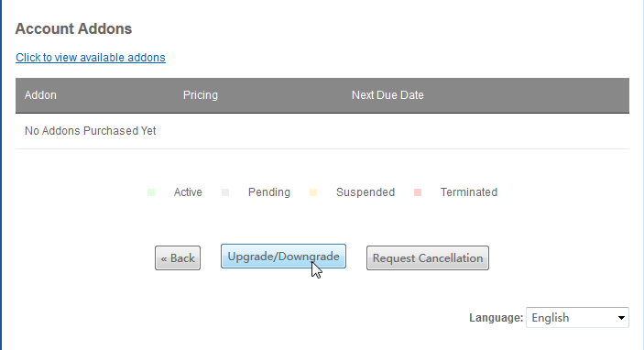Image resolution: width=644 pixels, height=350 pixels.
Task: Click the Active legend label
Action: [188, 192]
